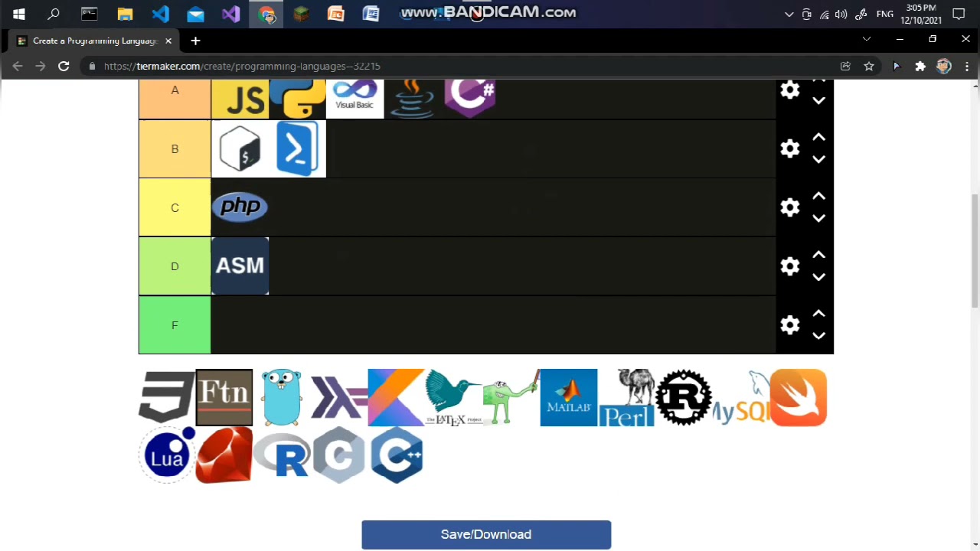The image size is (980, 551).
Task: Move tier C row up
Action: pos(818,196)
